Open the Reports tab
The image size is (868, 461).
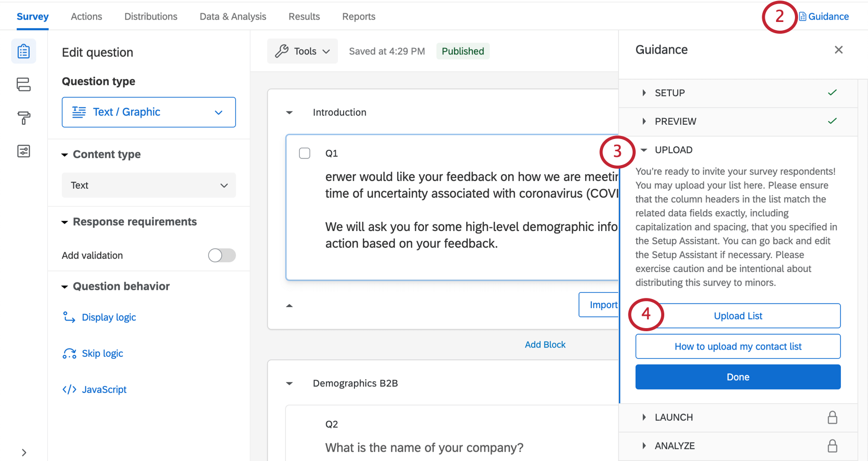tap(358, 16)
